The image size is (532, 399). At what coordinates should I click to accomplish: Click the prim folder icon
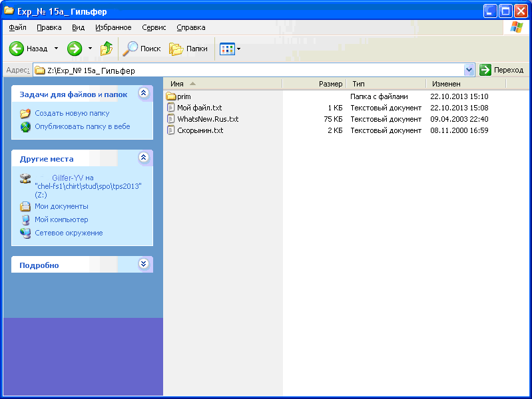pyautogui.click(x=171, y=96)
